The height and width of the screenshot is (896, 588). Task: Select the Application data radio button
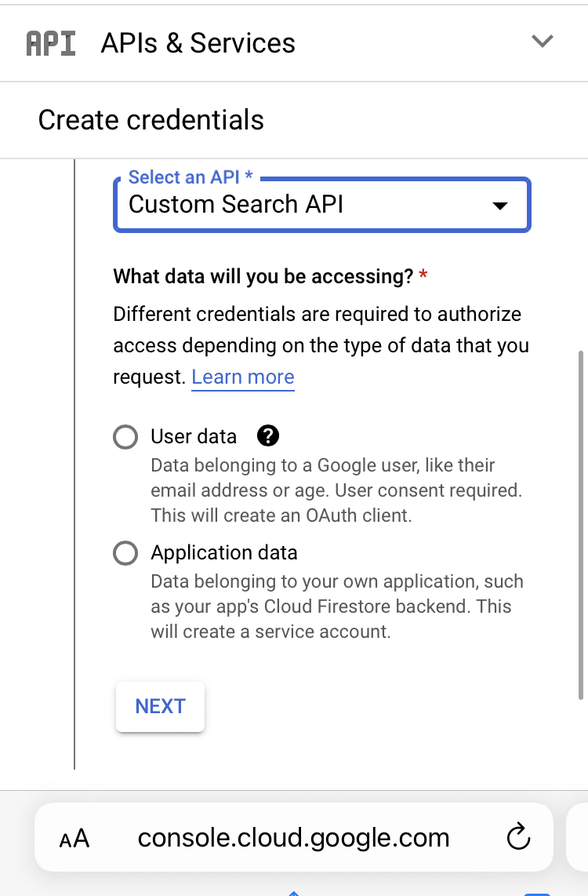[125, 553]
